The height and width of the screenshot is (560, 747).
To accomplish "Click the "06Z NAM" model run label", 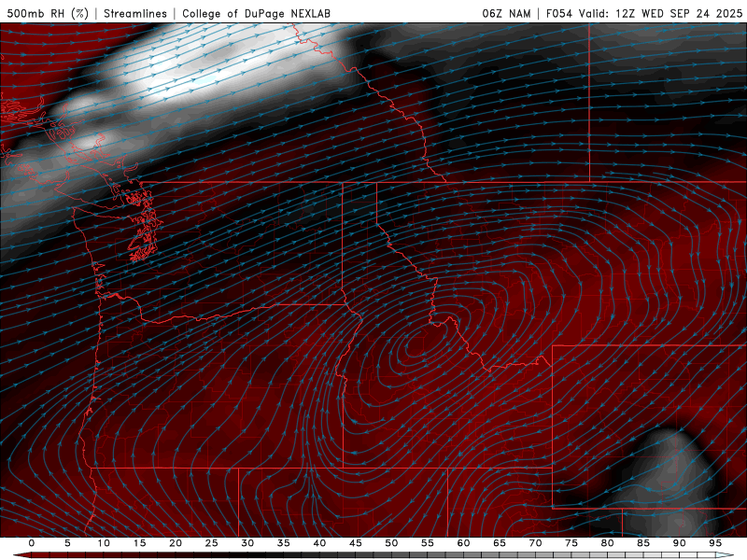I will pos(506,13).
